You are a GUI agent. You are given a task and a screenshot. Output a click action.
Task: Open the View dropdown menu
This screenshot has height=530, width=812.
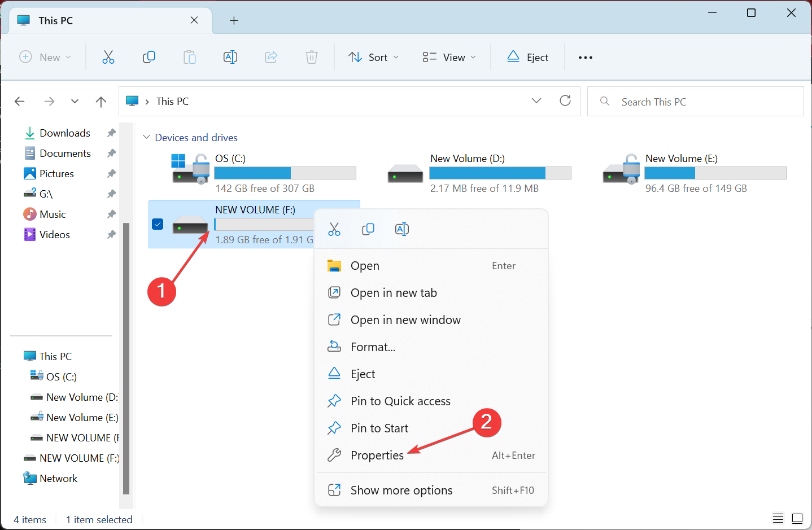point(449,57)
